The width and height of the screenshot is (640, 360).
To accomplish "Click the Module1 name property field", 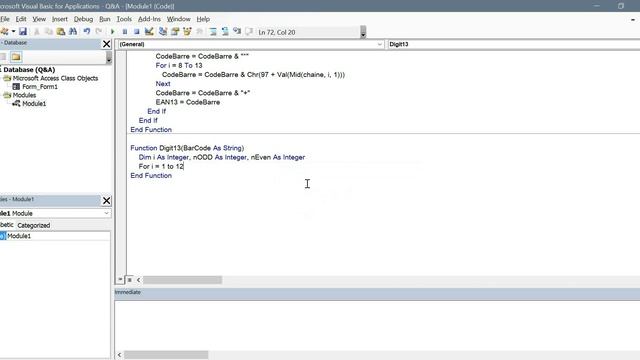I will (x=58, y=236).
